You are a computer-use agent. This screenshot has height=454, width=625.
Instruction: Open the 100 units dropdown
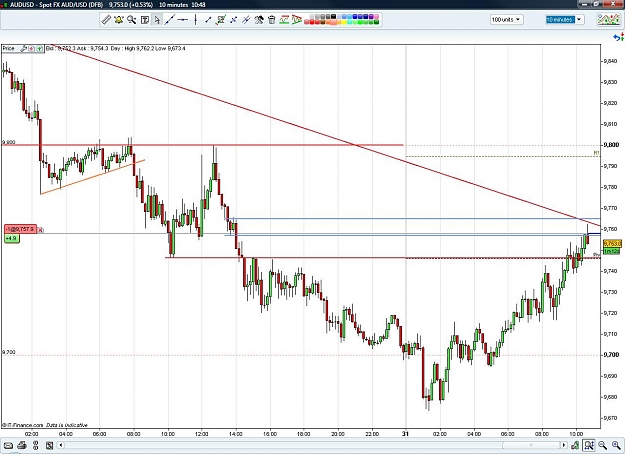(x=507, y=20)
